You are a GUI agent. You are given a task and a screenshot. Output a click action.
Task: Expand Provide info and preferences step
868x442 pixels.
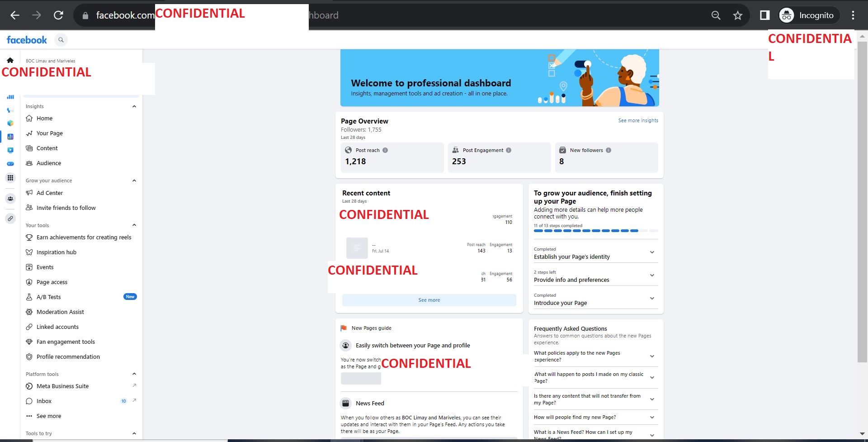652,276
